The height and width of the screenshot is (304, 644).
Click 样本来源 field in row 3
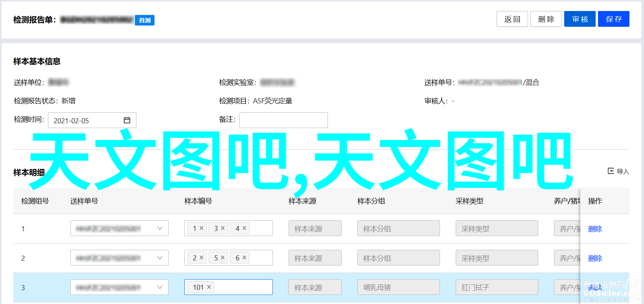pos(315,287)
